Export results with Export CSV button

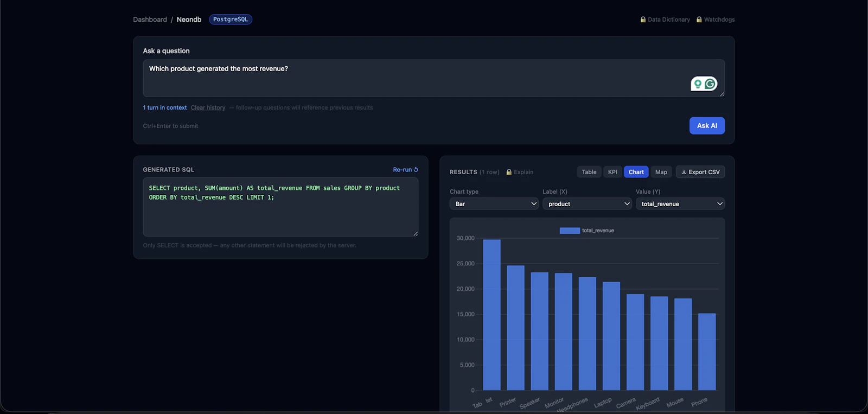tap(700, 172)
